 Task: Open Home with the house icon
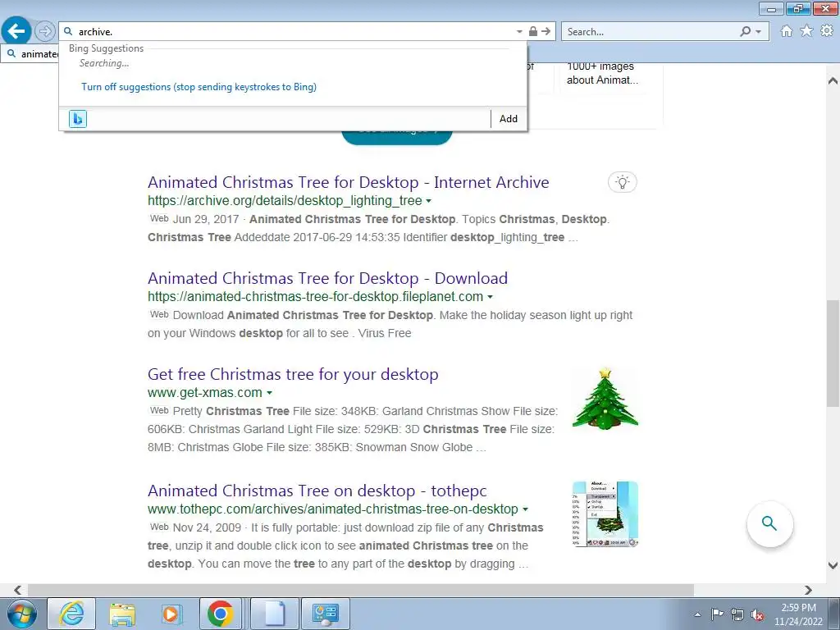(787, 31)
